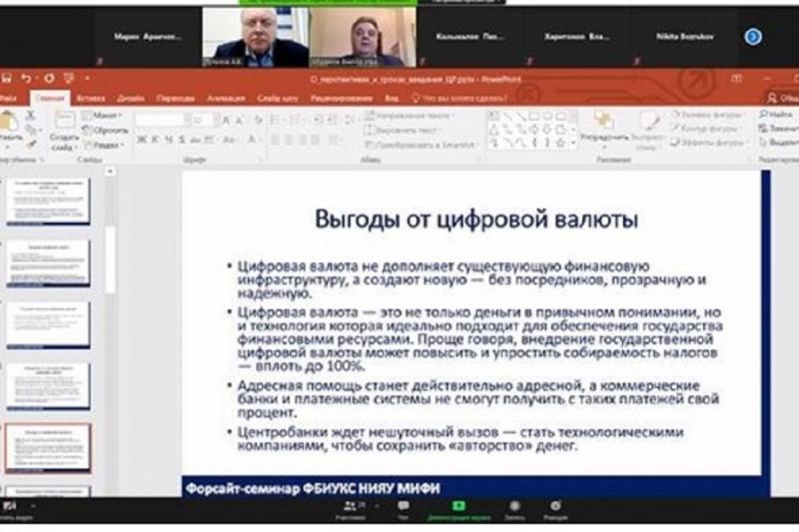Toggle Underline (Ч) text formatting
Image resolution: width=799 pixels, height=532 pixels.
tap(168, 139)
